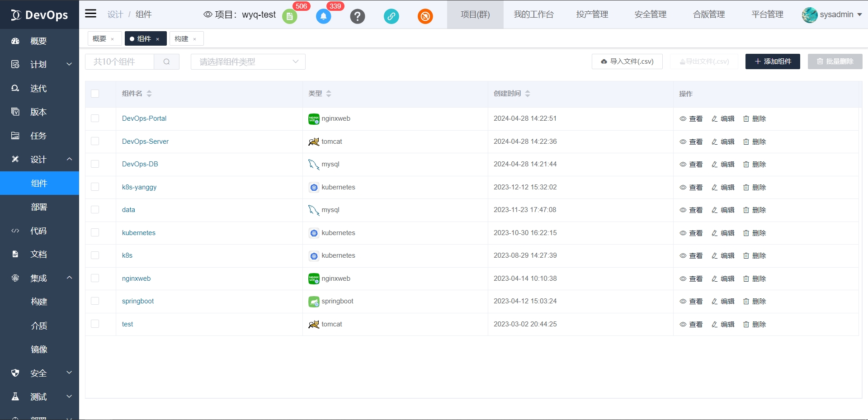
Task: Open 安全管理 in top navigation
Action: pyautogui.click(x=650, y=14)
